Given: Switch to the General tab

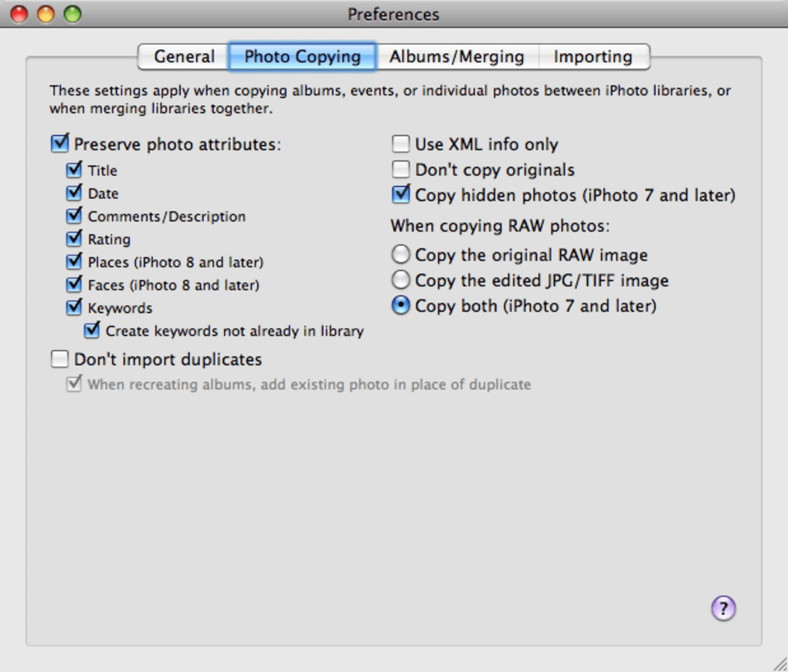Looking at the screenshot, I should point(184,56).
